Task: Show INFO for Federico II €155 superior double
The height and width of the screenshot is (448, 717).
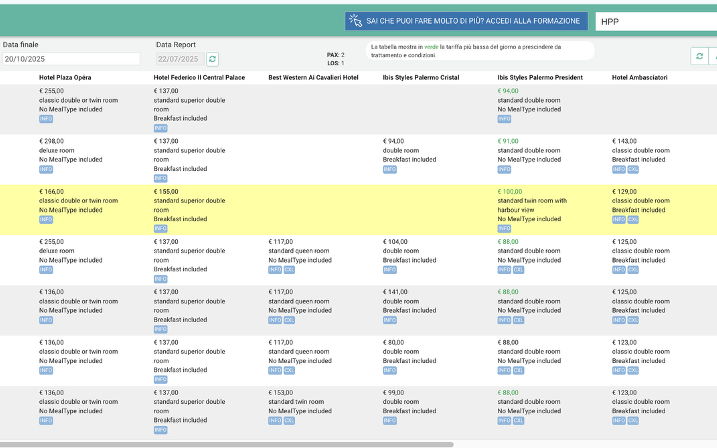Action: [x=160, y=228]
